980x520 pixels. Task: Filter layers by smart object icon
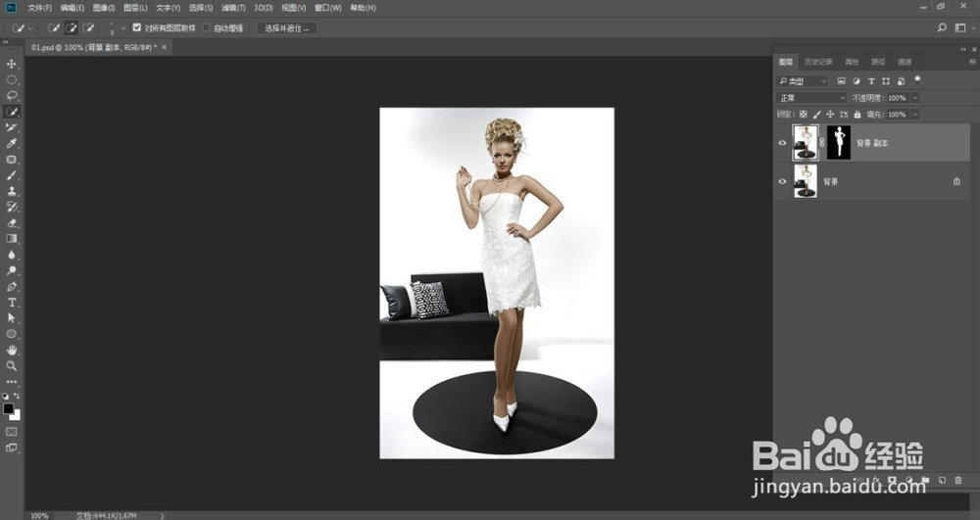pos(901,81)
